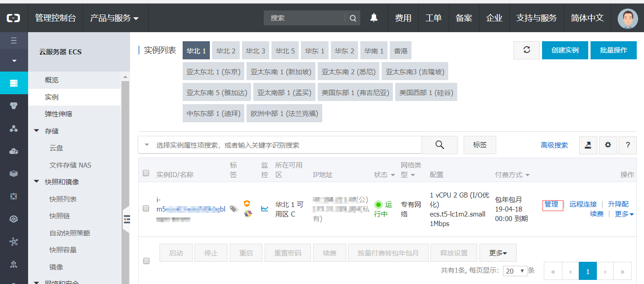Viewport: 644px width, 284px height.
Task: Export the instance list with download icon
Action: [588, 145]
